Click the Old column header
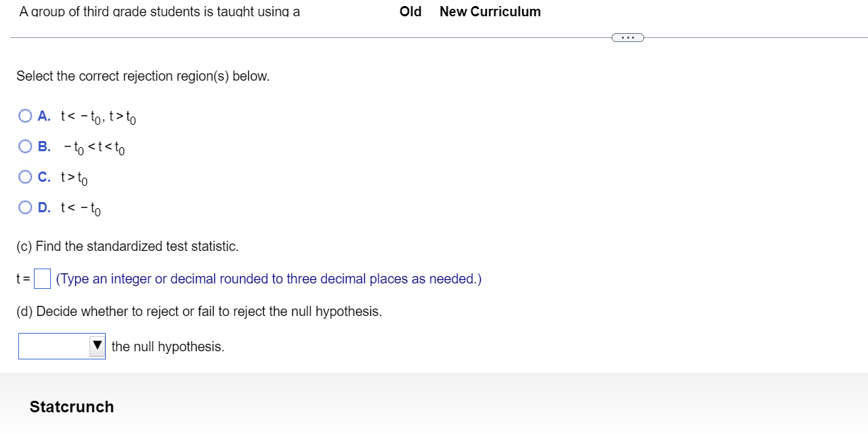The height and width of the screenshot is (434, 868). tap(410, 12)
